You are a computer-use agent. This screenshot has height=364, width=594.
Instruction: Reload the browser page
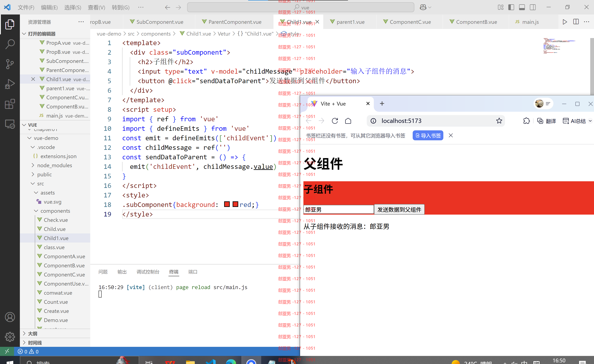tap(335, 121)
